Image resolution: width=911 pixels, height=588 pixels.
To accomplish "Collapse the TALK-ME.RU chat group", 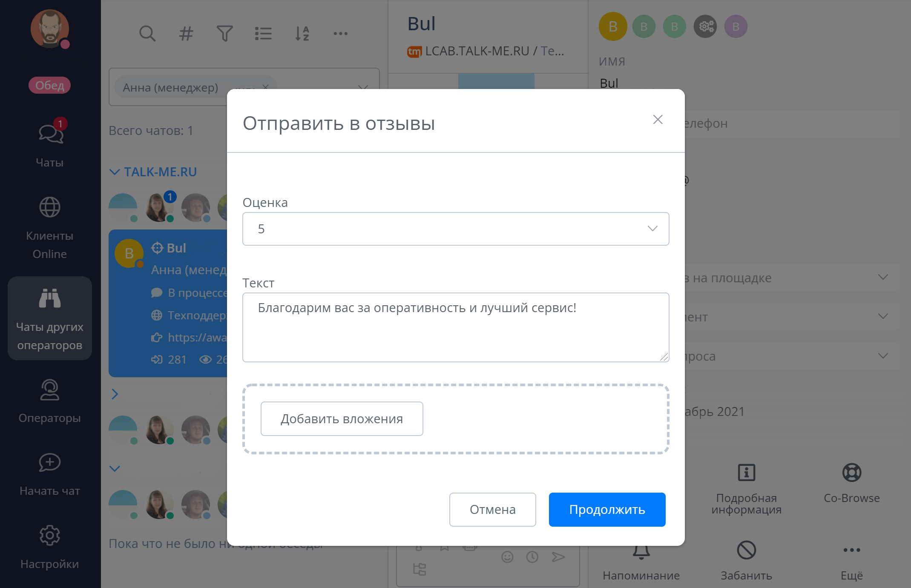I will click(115, 172).
